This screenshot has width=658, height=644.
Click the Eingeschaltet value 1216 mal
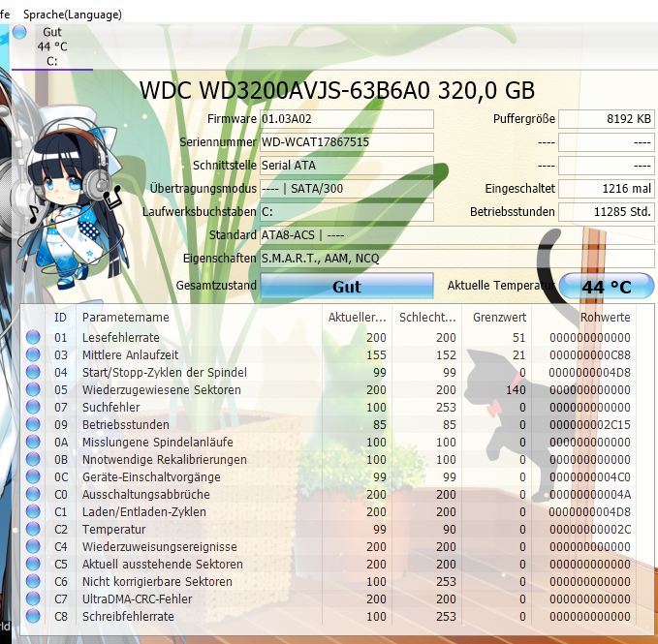tap(607, 189)
